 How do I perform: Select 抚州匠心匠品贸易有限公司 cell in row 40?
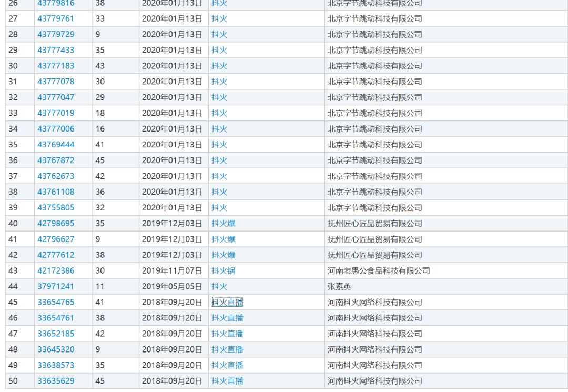point(446,224)
